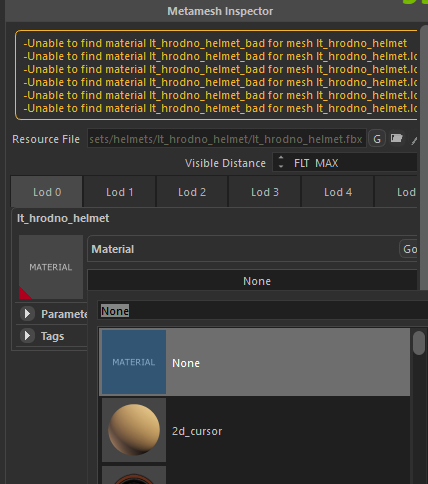Viewport: 428px width, 484px height.
Task: Click the material list scrollbar handle
Action: click(419, 343)
